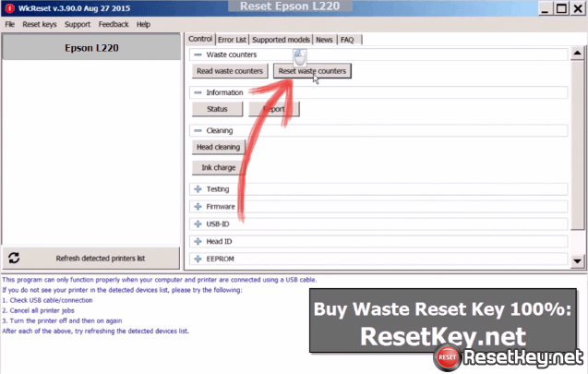Viewport: 588px width, 374px height.
Task: Open the FAQ tab
Action: 348,40
